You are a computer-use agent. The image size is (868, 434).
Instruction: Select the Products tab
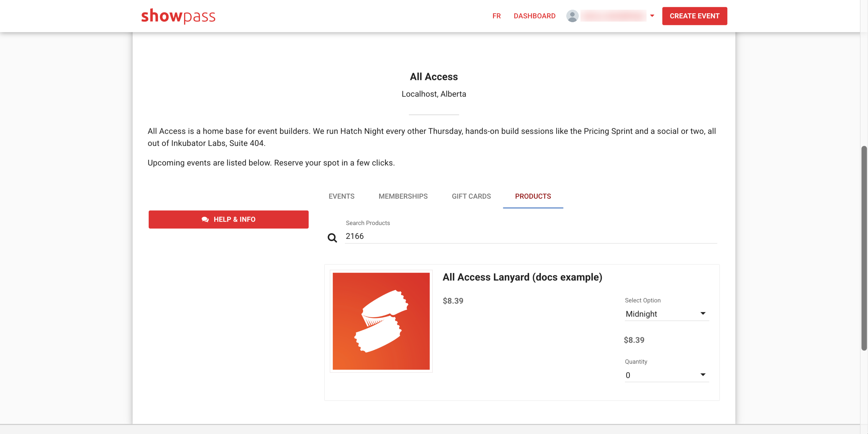pyautogui.click(x=533, y=196)
